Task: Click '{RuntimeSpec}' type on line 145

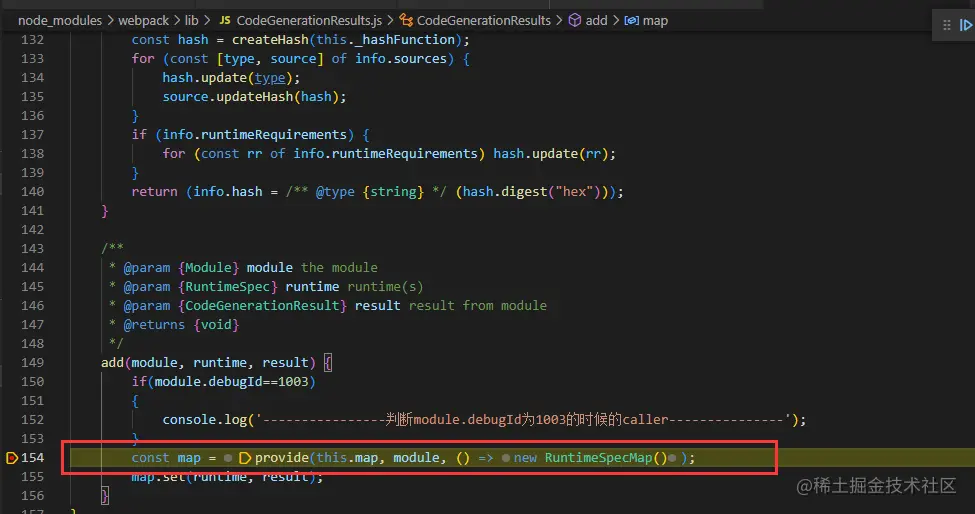Action: (x=228, y=287)
